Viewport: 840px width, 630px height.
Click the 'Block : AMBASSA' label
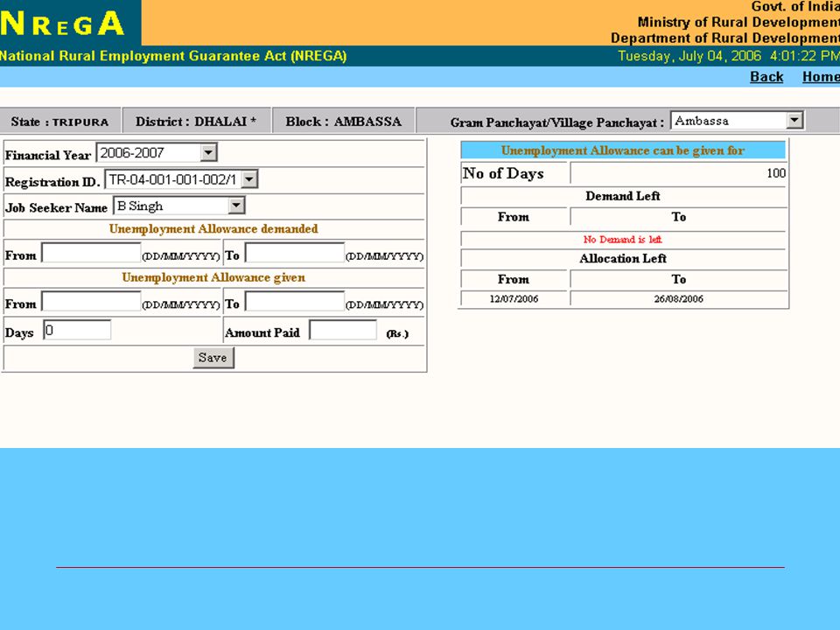pos(343,122)
